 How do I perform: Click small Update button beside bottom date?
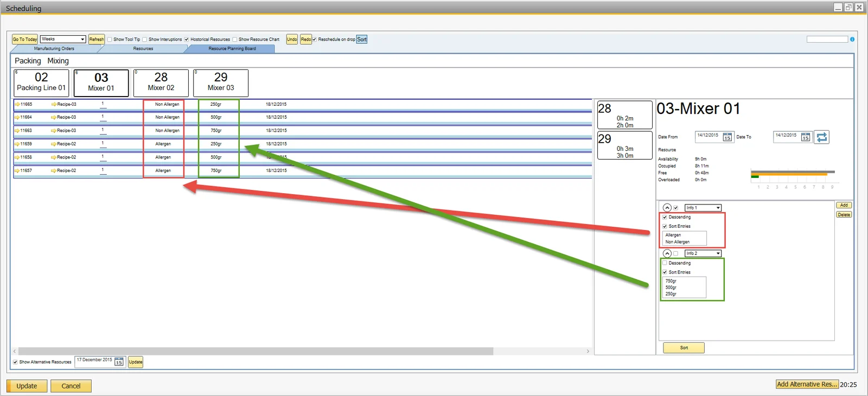pyautogui.click(x=136, y=362)
